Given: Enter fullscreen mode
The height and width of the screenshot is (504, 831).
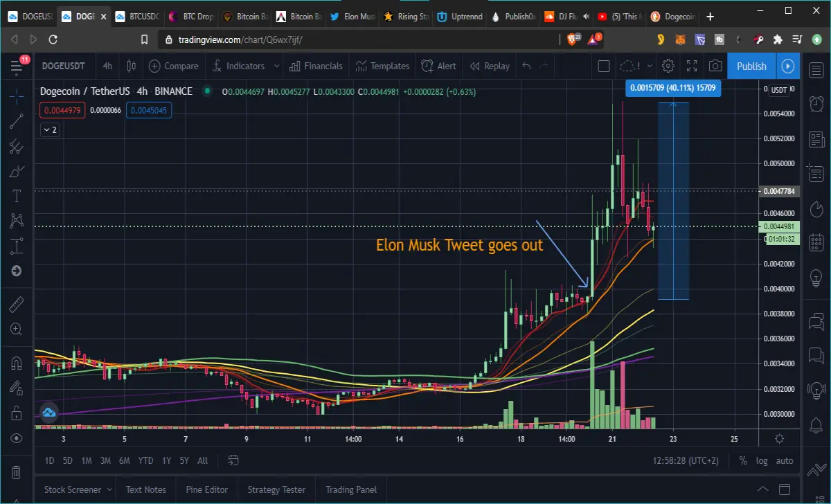Looking at the screenshot, I should pos(692,66).
